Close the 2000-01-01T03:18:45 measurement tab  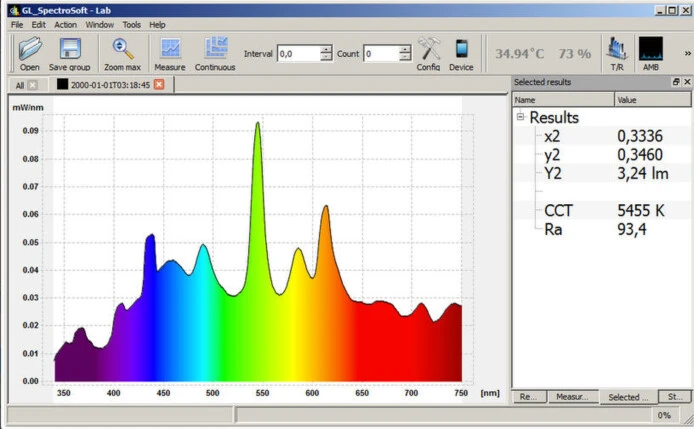coord(158,85)
